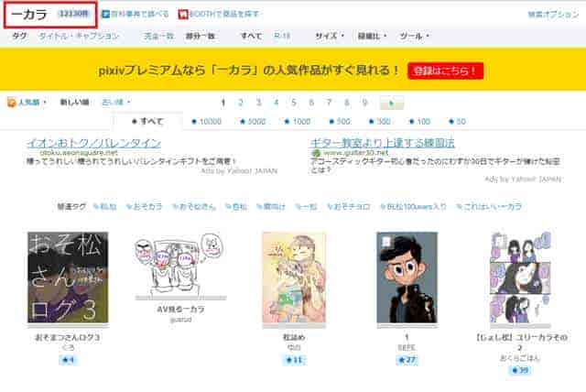Select the すべて age filter in the top bar
This screenshot has height=392, width=586.
click(251, 37)
